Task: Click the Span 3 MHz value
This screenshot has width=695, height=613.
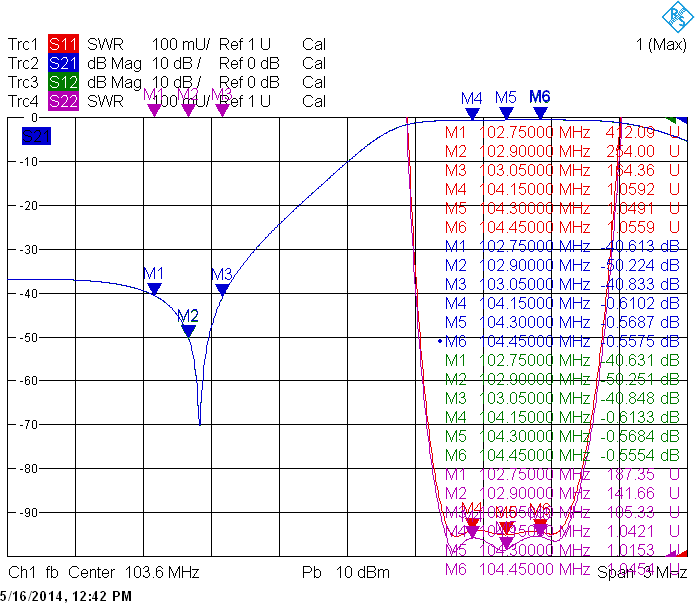Action: pyautogui.click(x=642, y=573)
